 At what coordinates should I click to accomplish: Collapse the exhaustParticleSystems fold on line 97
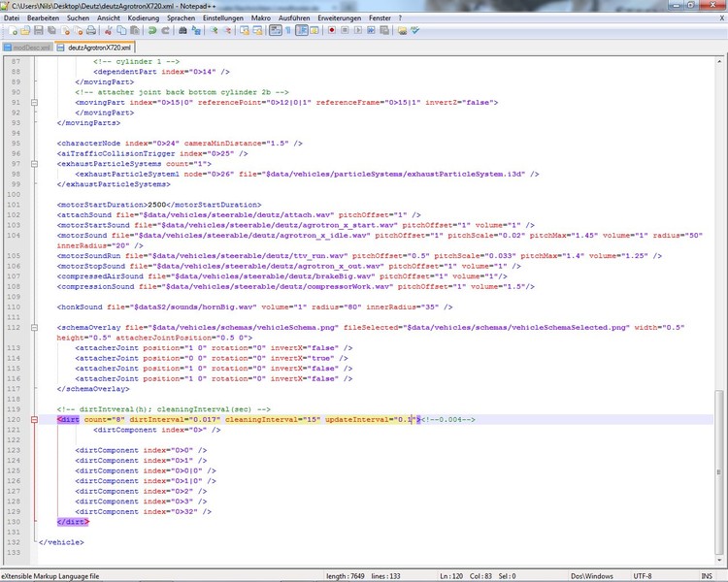pyautogui.click(x=34, y=164)
